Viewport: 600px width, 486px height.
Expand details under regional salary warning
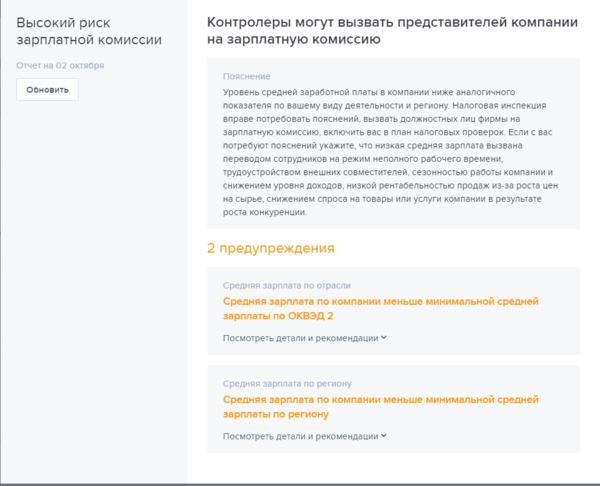pyautogui.click(x=305, y=436)
